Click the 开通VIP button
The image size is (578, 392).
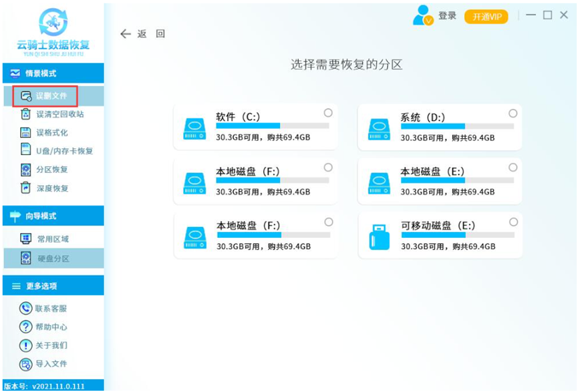[486, 17]
